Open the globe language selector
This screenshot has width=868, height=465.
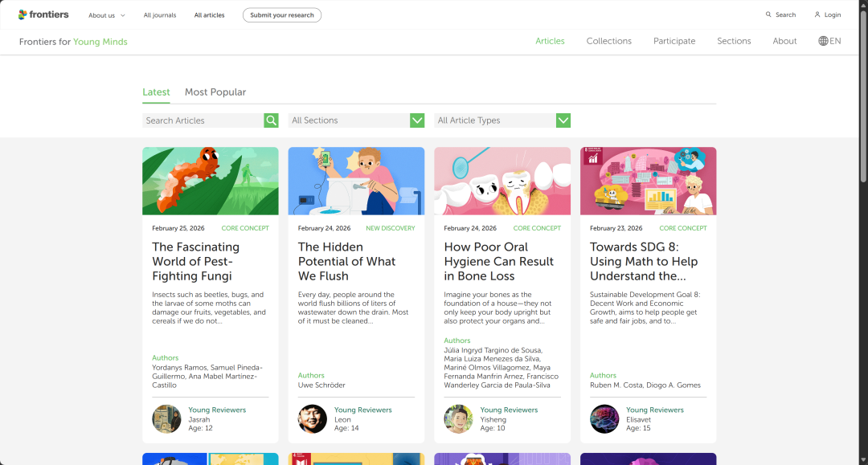pyautogui.click(x=823, y=41)
